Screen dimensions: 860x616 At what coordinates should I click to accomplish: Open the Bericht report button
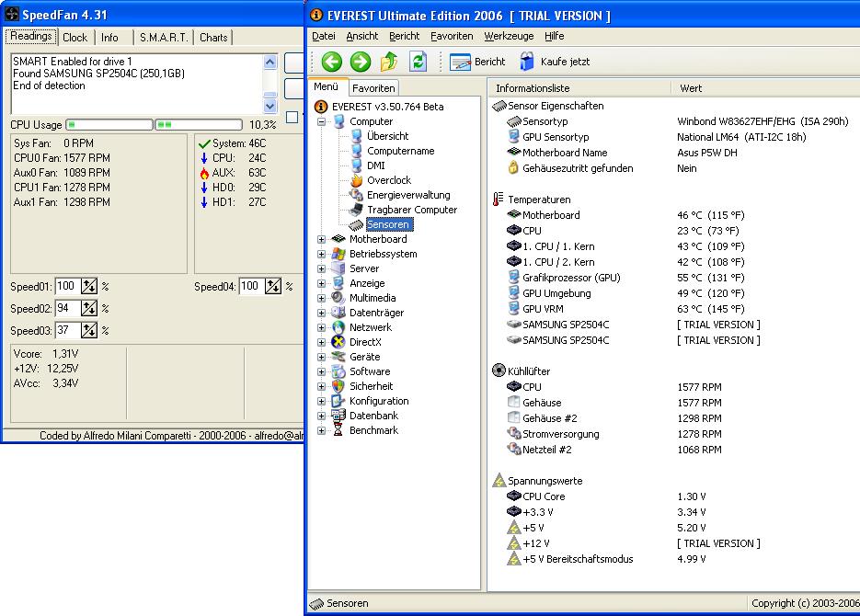[x=477, y=62]
